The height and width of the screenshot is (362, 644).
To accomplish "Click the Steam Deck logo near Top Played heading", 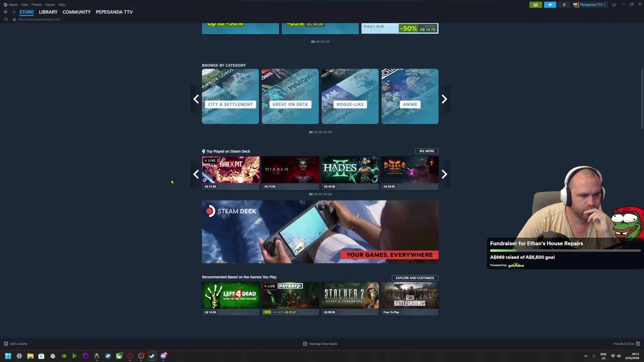I will [203, 151].
